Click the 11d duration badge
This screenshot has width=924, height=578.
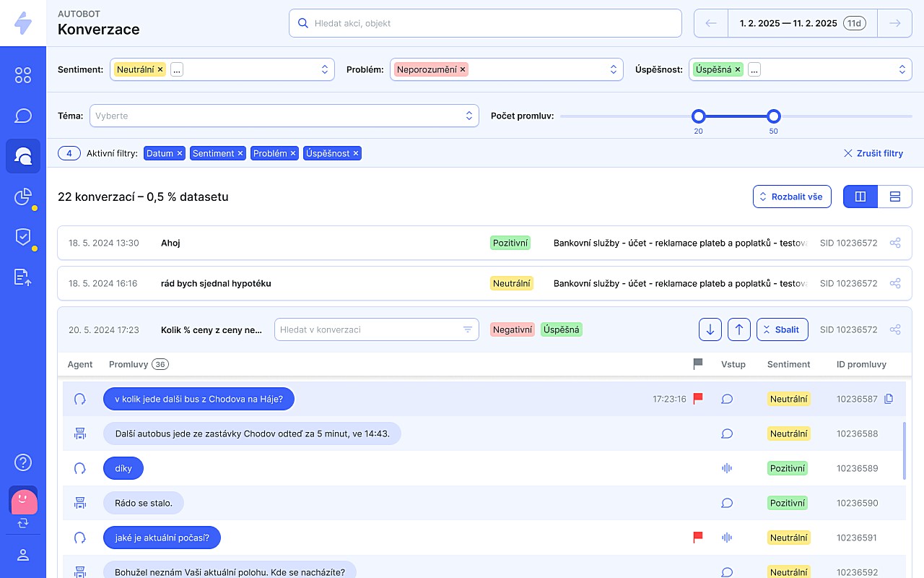tap(855, 23)
